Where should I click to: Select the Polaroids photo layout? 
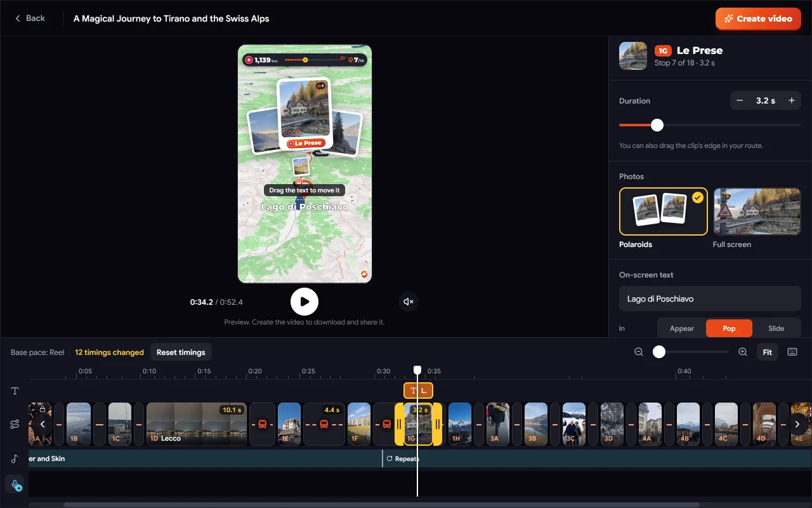pyautogui.click(x=663, y=211)
